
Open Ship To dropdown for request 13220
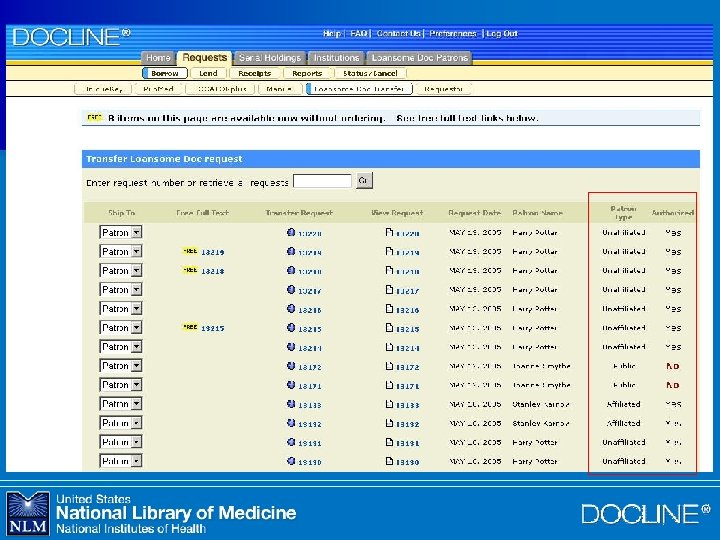pyautogui.click(x=121, y=232)
